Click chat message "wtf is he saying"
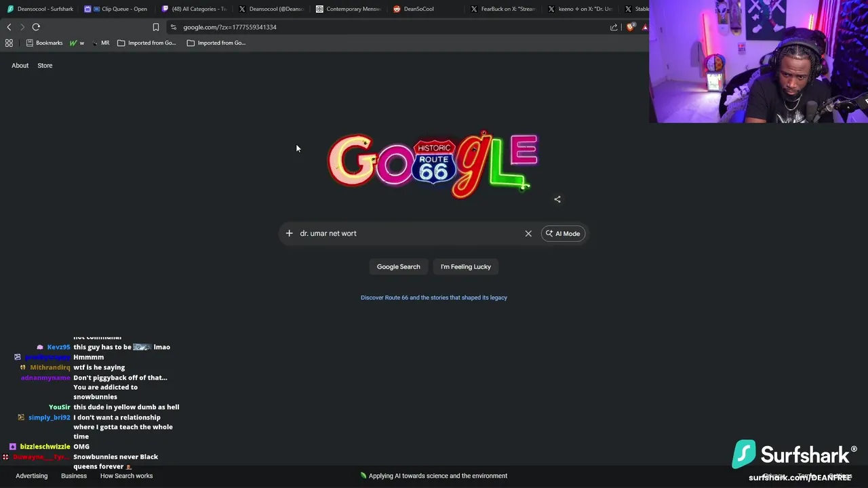 pos(99,367)
